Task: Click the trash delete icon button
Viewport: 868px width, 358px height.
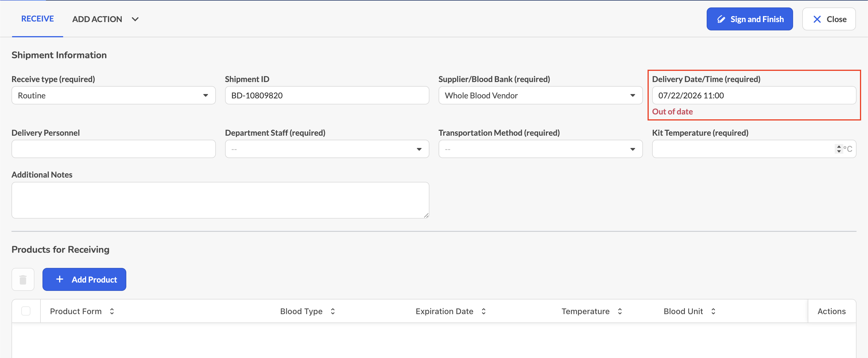Action: pos(23,279)
